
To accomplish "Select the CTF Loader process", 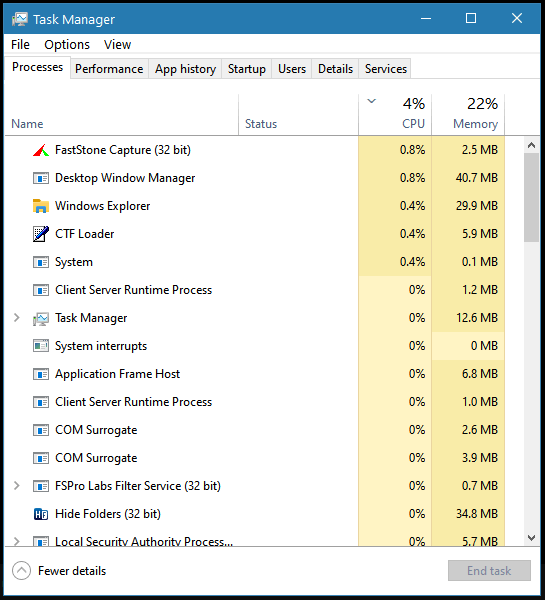I will point(255,234).
